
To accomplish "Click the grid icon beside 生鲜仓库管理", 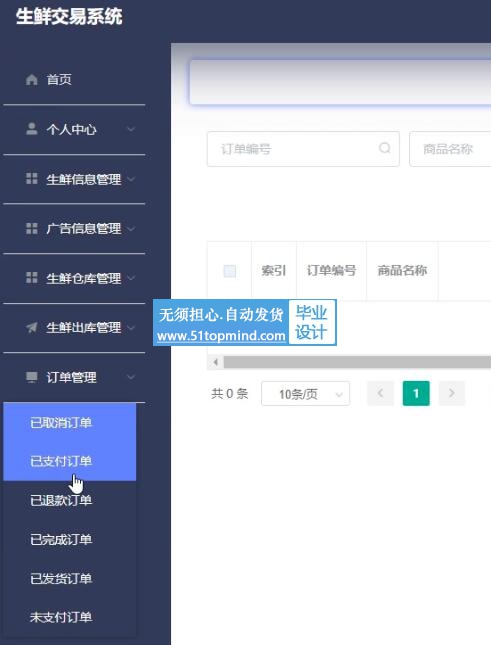I will coord(32,278).
